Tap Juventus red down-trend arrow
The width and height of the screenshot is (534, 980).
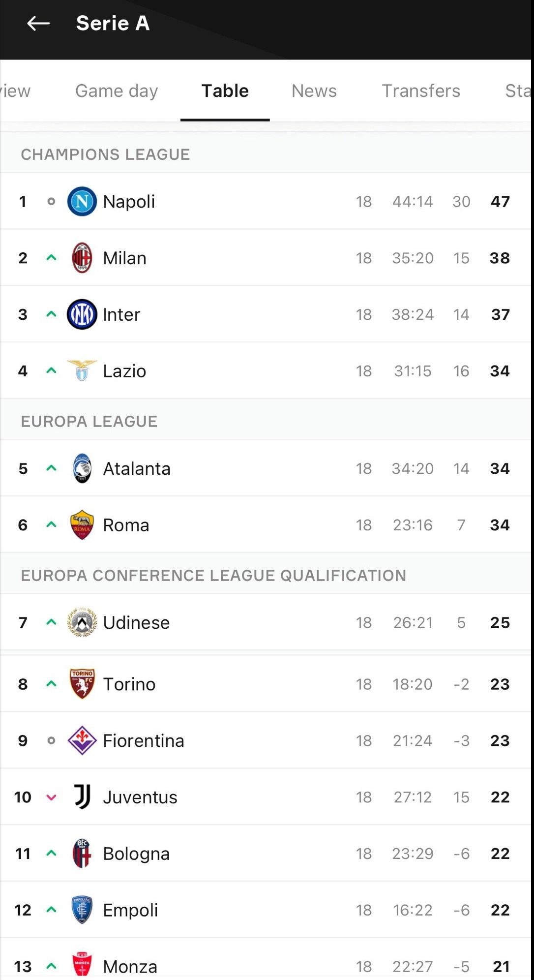click(x=51, y=797)
